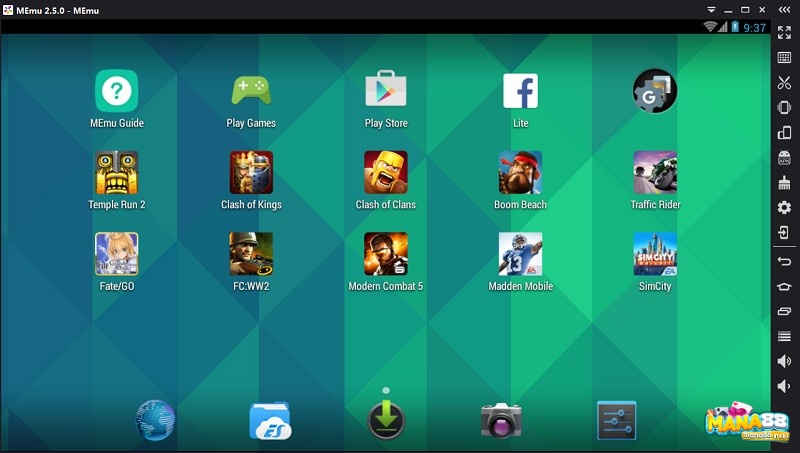800x453 pixels.
Task: Launch Play Games
Action: [251, 91]
